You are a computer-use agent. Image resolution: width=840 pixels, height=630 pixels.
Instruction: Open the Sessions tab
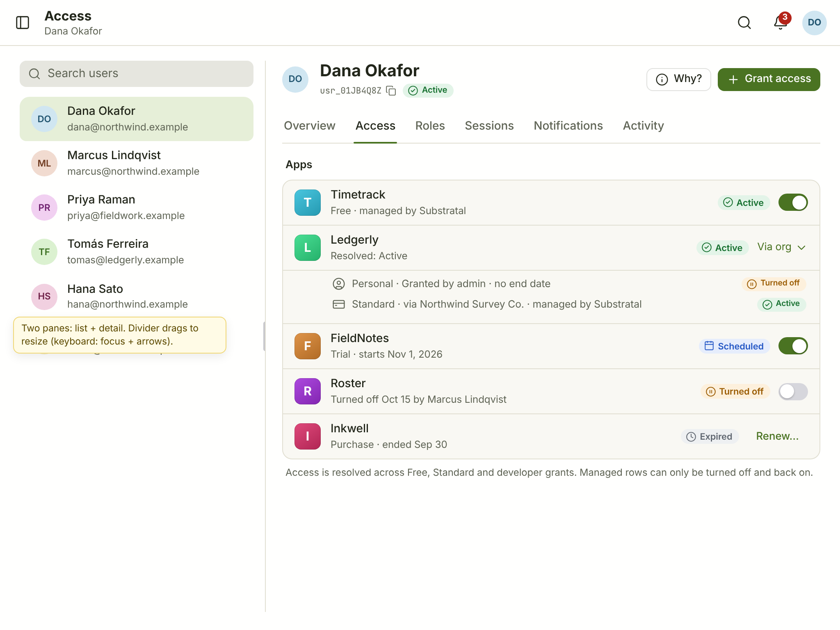tap(489, 126)
